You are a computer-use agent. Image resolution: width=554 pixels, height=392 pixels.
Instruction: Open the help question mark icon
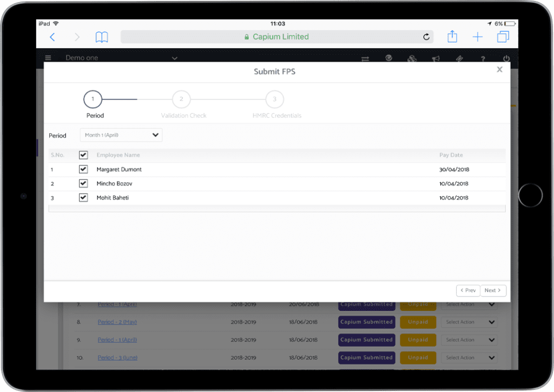483,58
